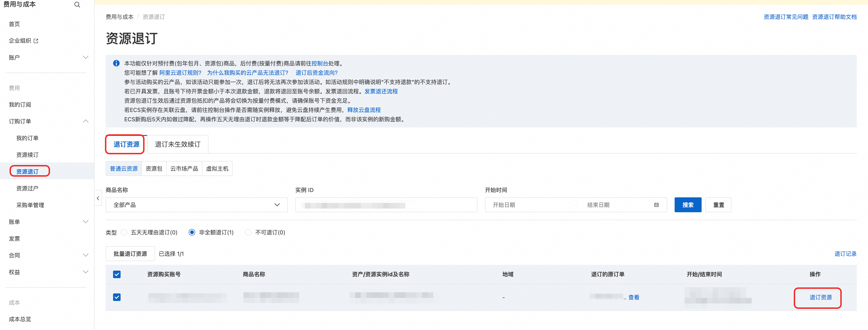Open the 全部产品 product name dropdown
This screenshot has width=868, height=330.
click(x=196, y=205)
